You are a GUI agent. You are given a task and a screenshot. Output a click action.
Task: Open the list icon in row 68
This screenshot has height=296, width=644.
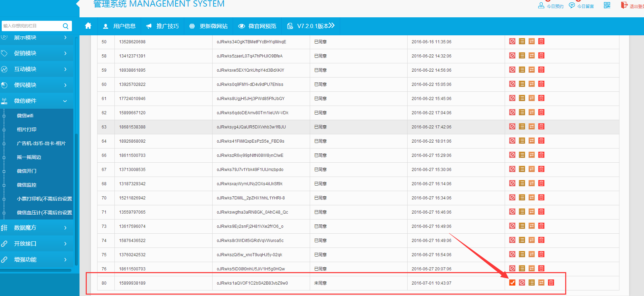[522, 183]
